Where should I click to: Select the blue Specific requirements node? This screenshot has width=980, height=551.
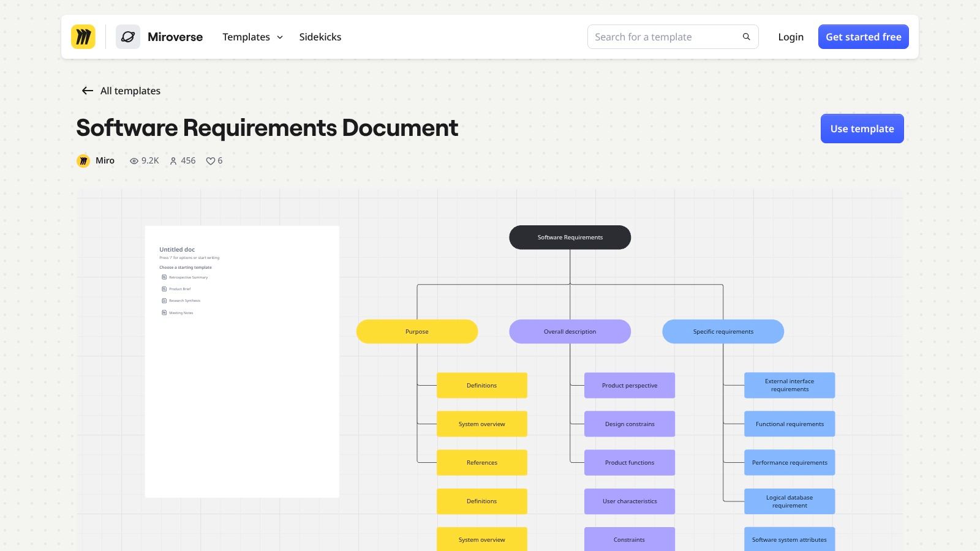point(723,331)
